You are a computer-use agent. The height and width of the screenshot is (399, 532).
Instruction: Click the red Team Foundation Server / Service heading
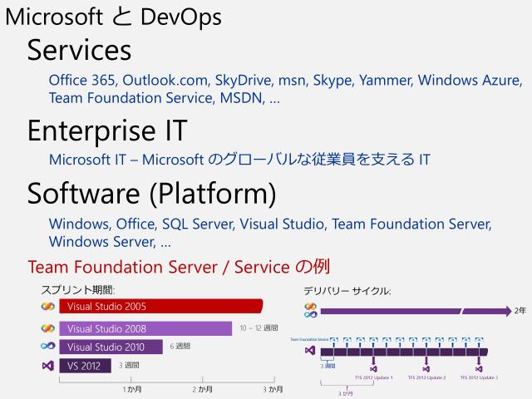pos(179,267)
